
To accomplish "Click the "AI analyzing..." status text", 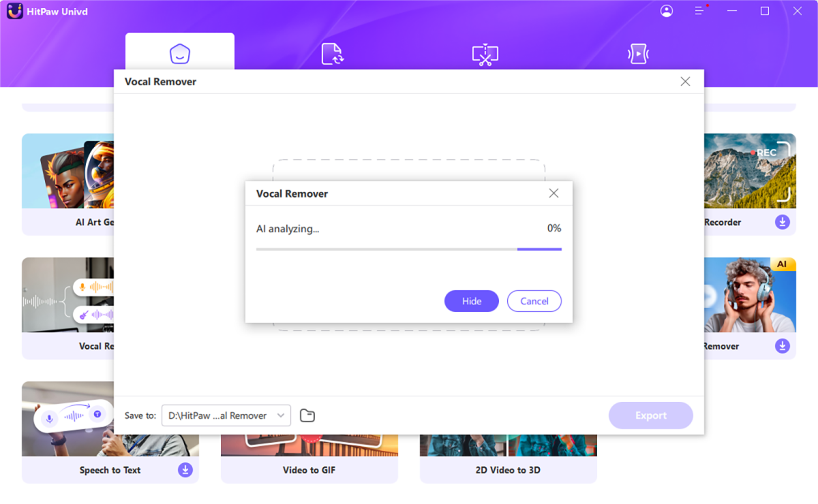I will click(x=288, y=229).
